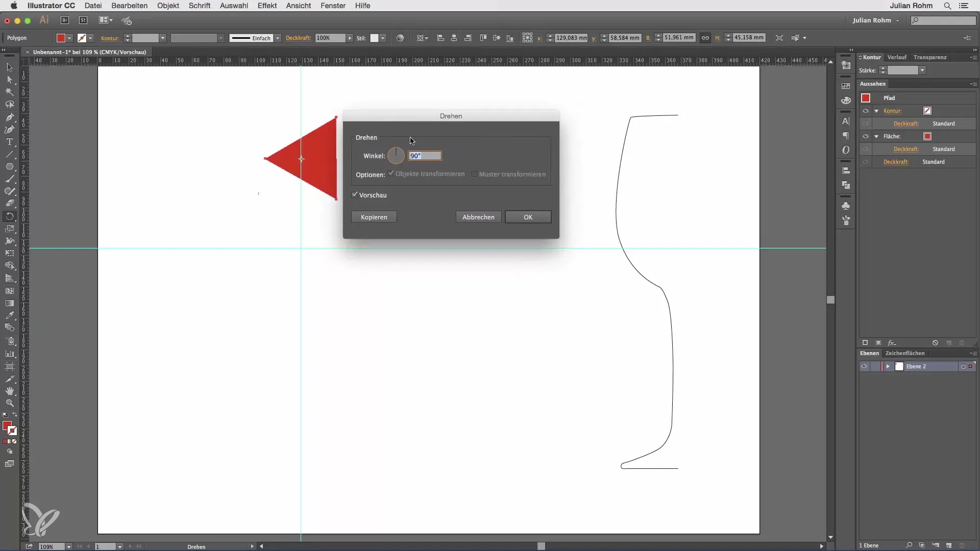The image size is (980, 551).
Task: Select the Zoom magnifier tool
Action: click(9, 403)
